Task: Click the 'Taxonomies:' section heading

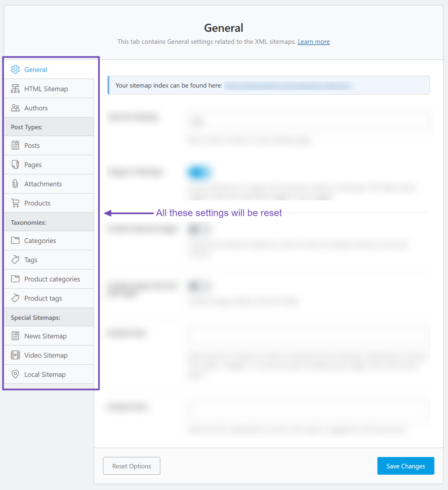Action: (28, 222)
